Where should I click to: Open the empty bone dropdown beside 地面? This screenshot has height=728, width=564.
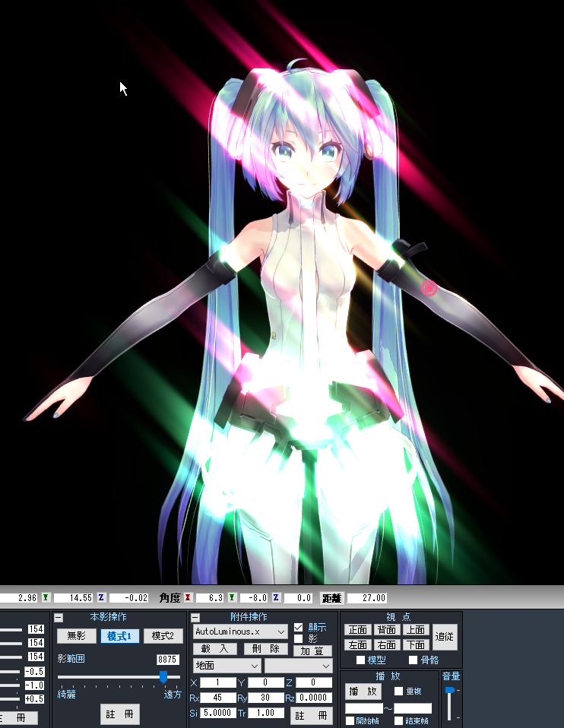[x=298, y=666]
